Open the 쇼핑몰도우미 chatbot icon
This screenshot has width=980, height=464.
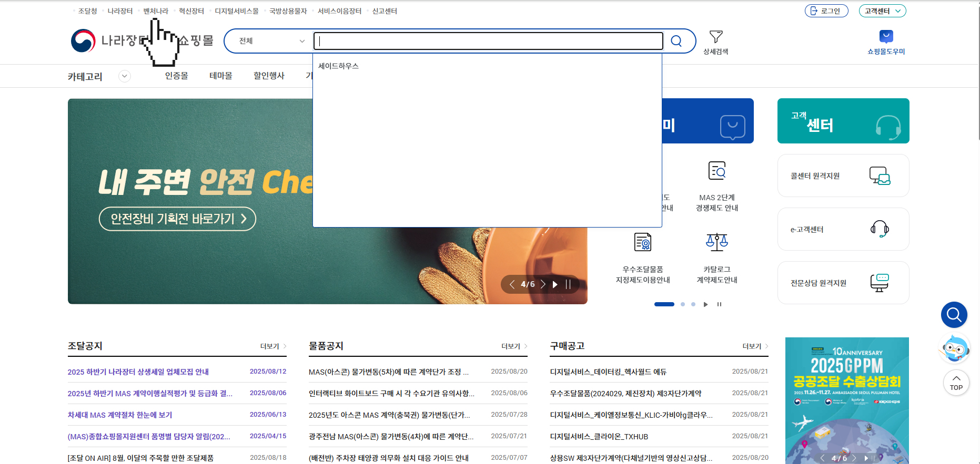click(886, 36)
